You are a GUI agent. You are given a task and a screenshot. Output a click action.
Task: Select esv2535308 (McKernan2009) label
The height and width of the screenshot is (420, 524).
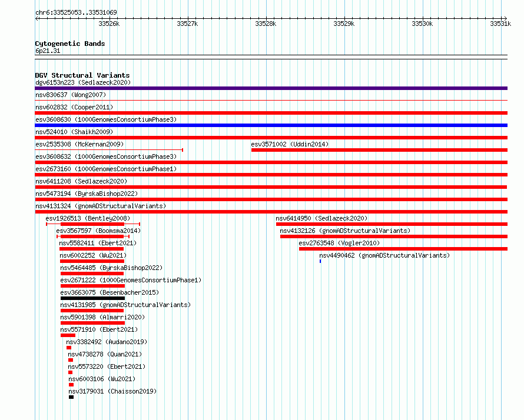point(79,144)
